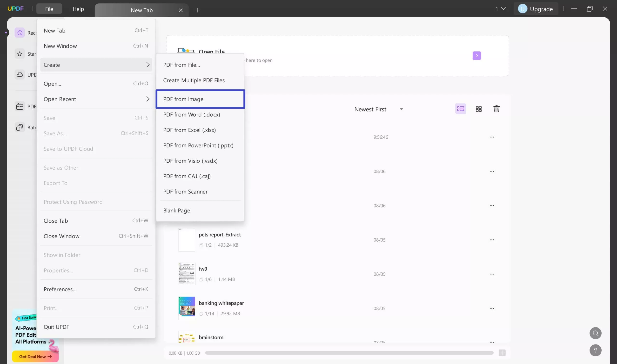Viewport: 617px width, 364px height.
Task: Click the PDF from Image option
Action: click(200, 99)
